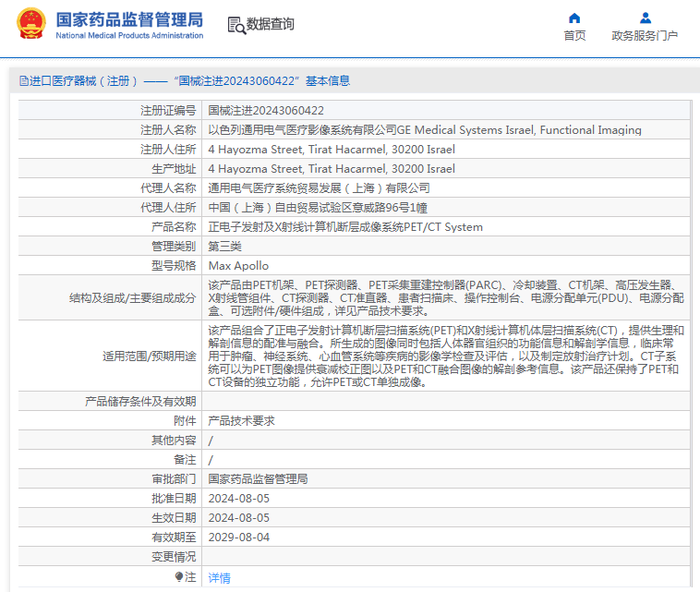This screenshot has height=592, width=700.
Task: Click the 生效日期 label
Action: click(174, 518)
